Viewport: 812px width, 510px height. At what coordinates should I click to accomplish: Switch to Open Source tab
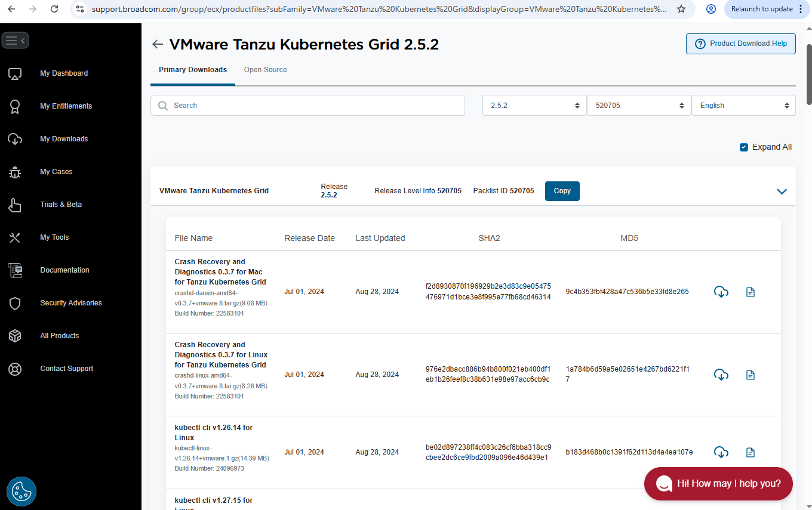pos(265,70)
